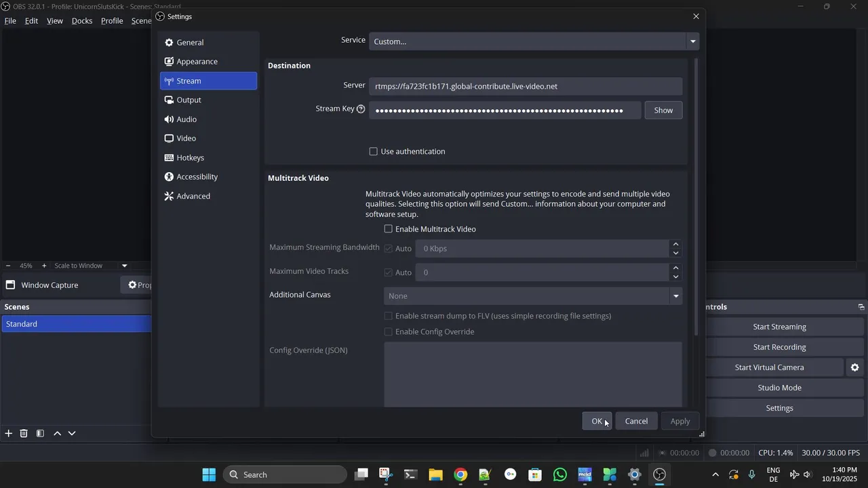Image resolution: width=868 pixels, height=488 pixels.
Task: Check Enable stream dump to FLV
Action: coord(389,316)
